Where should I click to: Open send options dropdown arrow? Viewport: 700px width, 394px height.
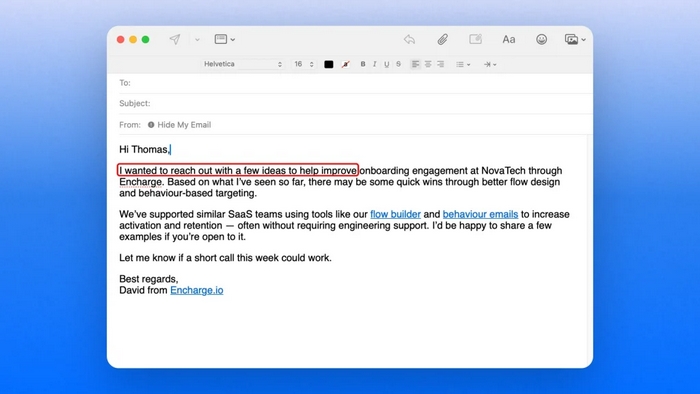[x=197, y=40]
